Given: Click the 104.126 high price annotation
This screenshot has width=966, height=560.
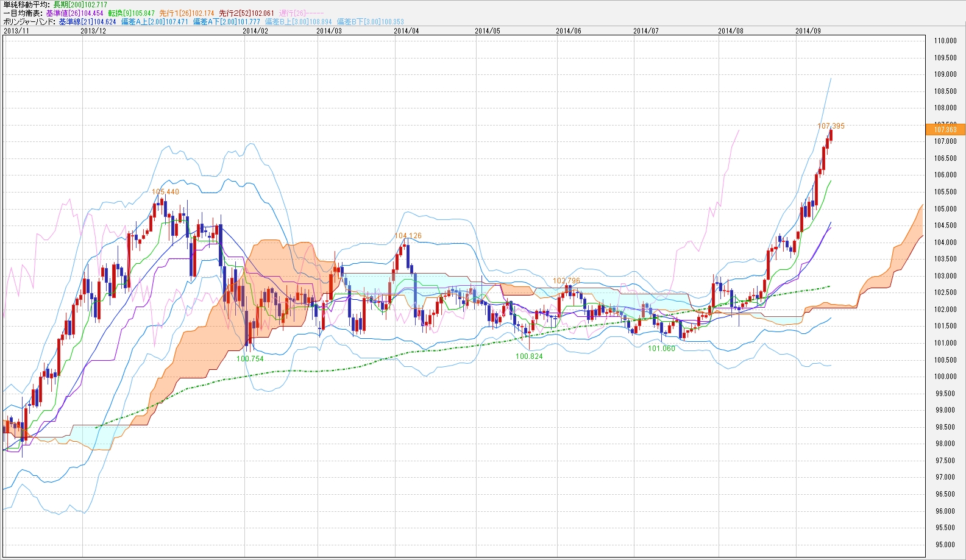Looking at the screenshot, I should coord(408,236).
